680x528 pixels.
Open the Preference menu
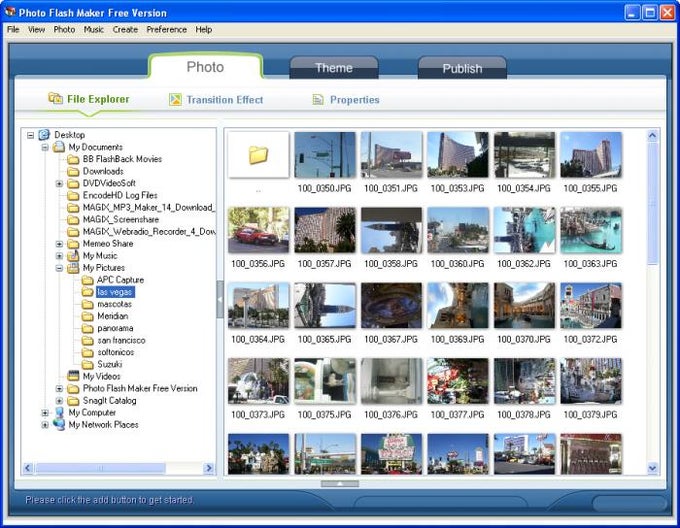[167, 29]
